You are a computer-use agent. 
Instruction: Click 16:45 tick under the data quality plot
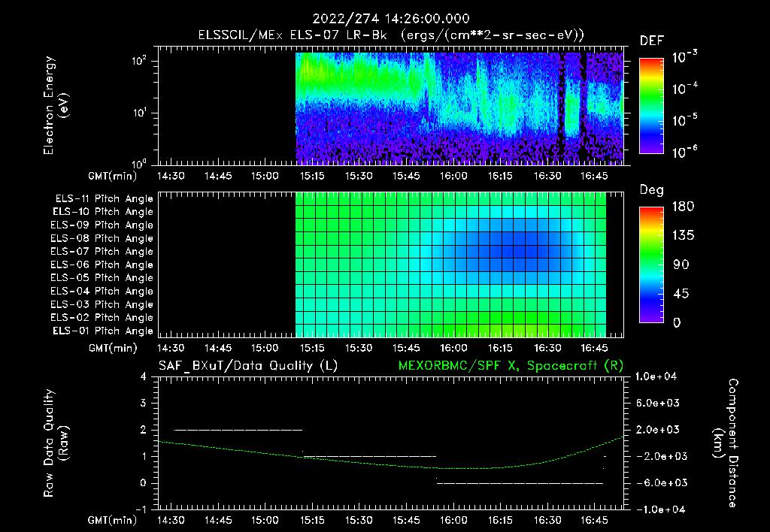[594, 520]
